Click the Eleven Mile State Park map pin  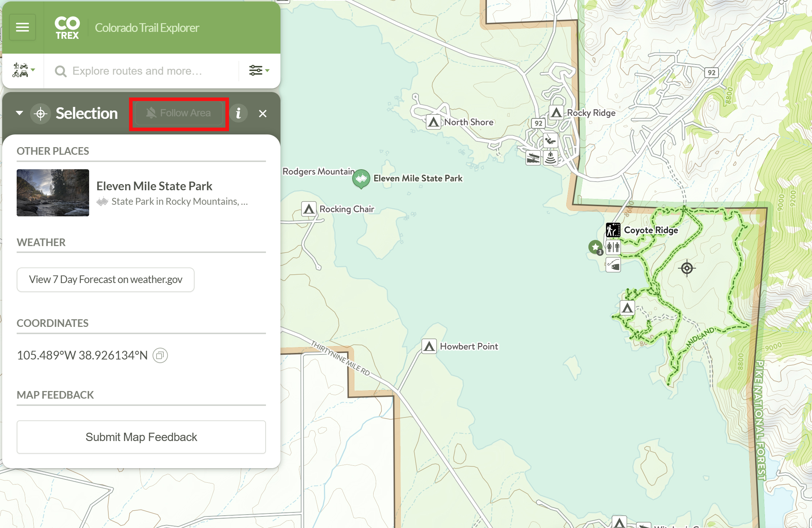pyautogui.click(x=361, y=179)
